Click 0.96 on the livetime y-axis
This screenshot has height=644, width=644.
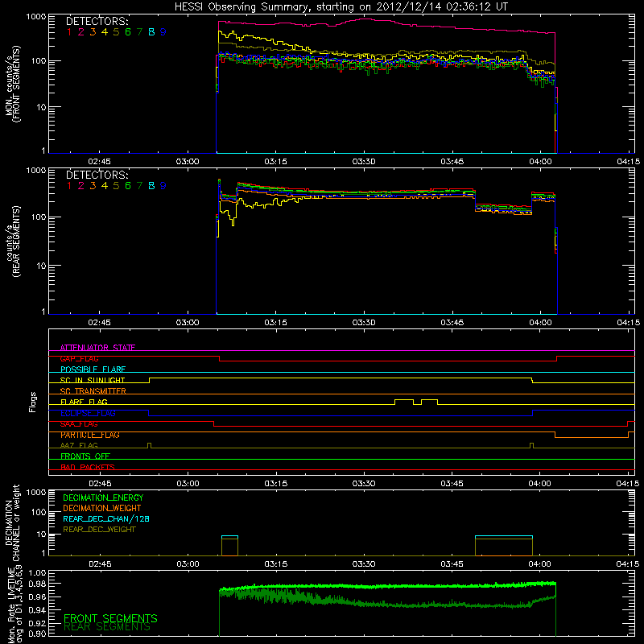[37, 597]
